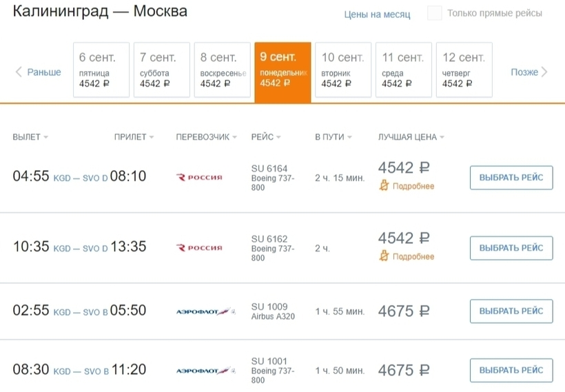Image resolution: width=565 pixels, height=392 pixels.
Task: Sort by the travel time column header
Action: point(333,137)
